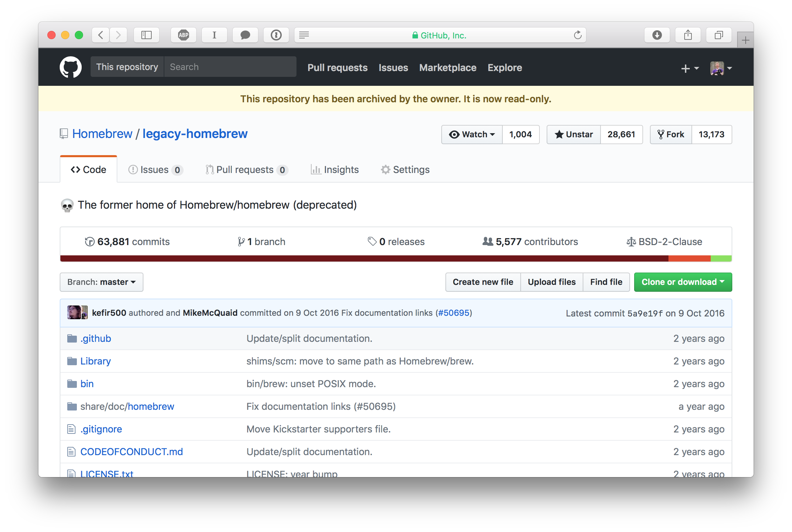Click the repository search field

pyautogui.click(x=231, y=67)
